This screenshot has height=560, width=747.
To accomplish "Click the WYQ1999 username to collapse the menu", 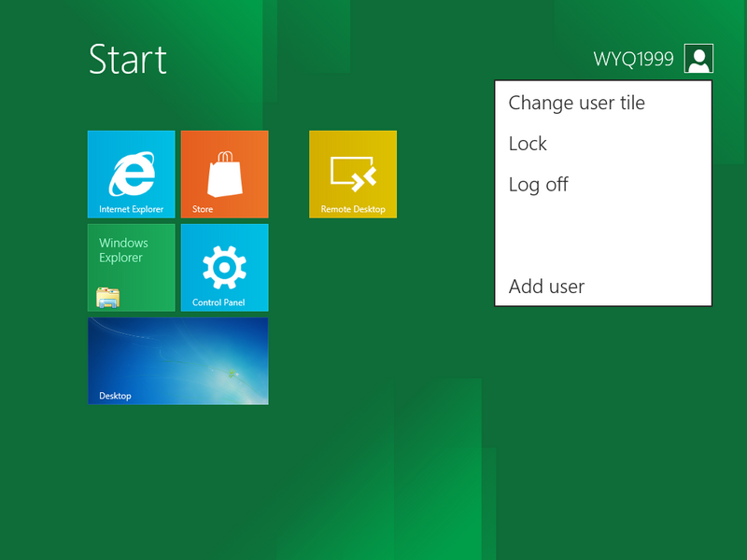I will click(633, 59).
